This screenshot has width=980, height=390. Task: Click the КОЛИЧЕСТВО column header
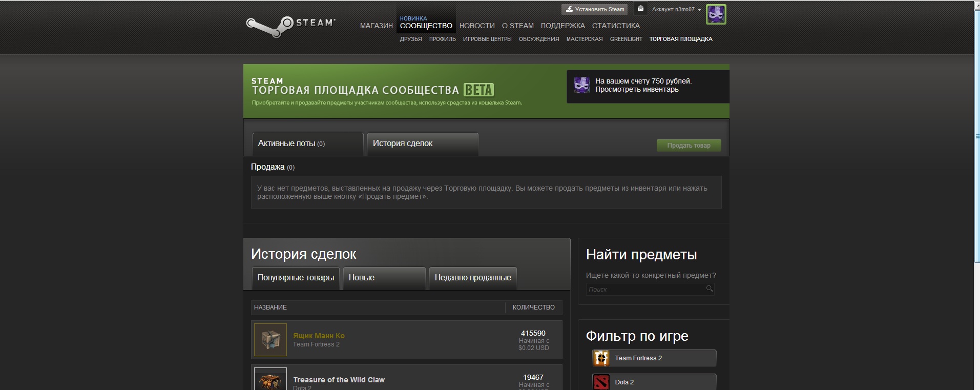(x=533, y=307)
